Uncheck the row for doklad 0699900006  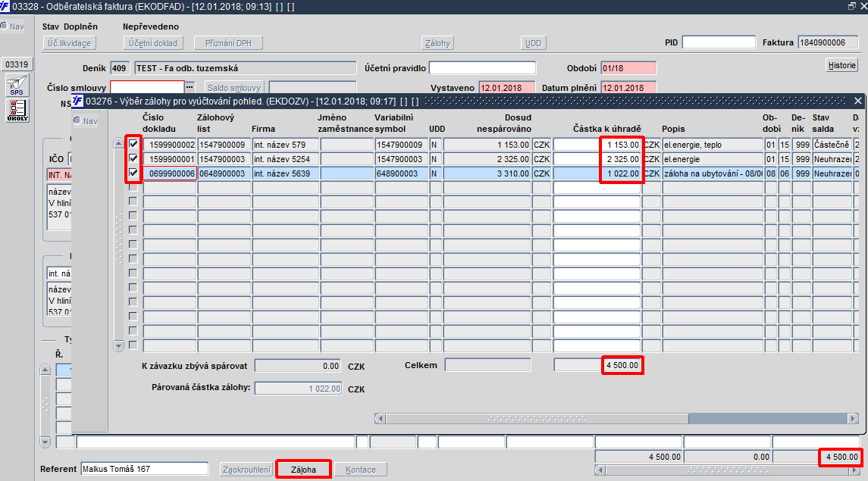point(133,173)
